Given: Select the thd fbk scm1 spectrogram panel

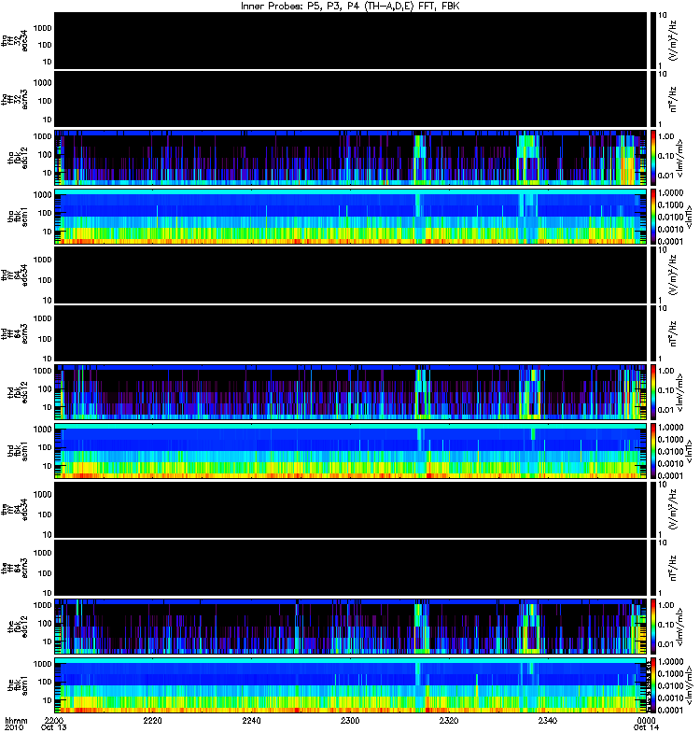Looking at the screenshot, I should (x=351, y=451).
